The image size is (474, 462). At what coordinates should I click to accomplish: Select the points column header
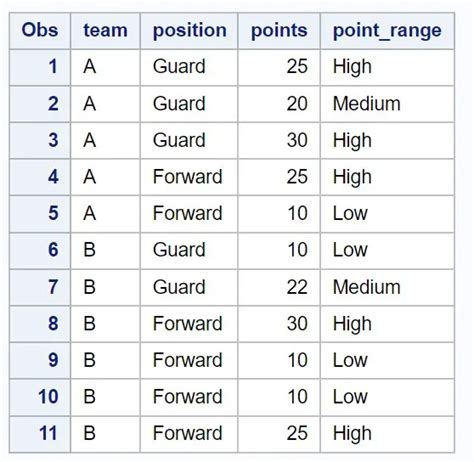point(279,31)
